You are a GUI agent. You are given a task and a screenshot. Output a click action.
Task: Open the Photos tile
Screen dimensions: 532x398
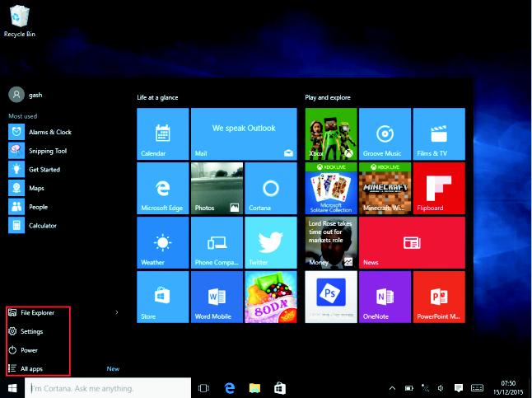coord(217,188)
